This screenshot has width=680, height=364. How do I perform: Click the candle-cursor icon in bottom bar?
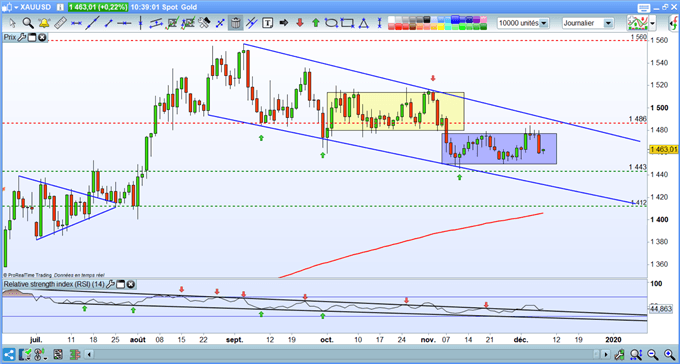(x=39, y=354)
